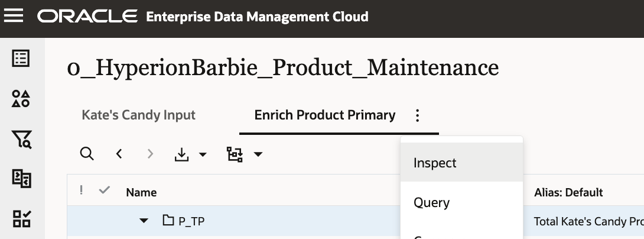Switch to Kate's Candy Input tab
This screenshot has height=239, width=644.
pyautogui.click(x=138, y=115)
